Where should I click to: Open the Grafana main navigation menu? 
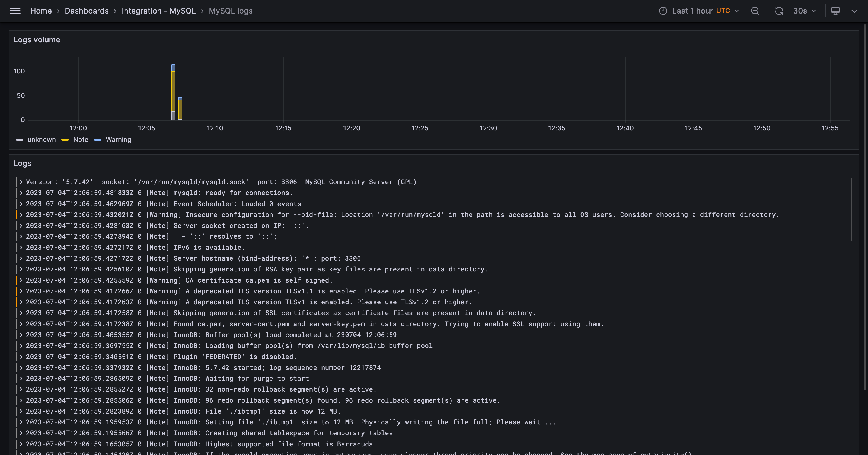[x=15, y=11]
